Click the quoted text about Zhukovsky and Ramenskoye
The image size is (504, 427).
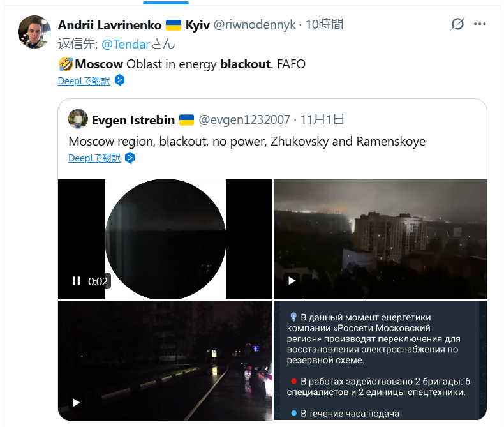click(246, 141)
